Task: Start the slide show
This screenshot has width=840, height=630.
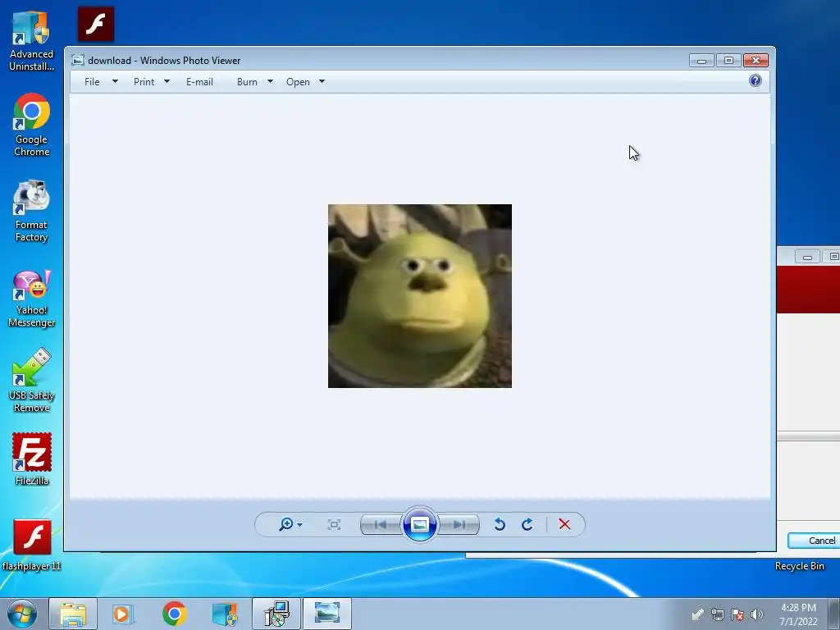Action: (x=419, y=524)
